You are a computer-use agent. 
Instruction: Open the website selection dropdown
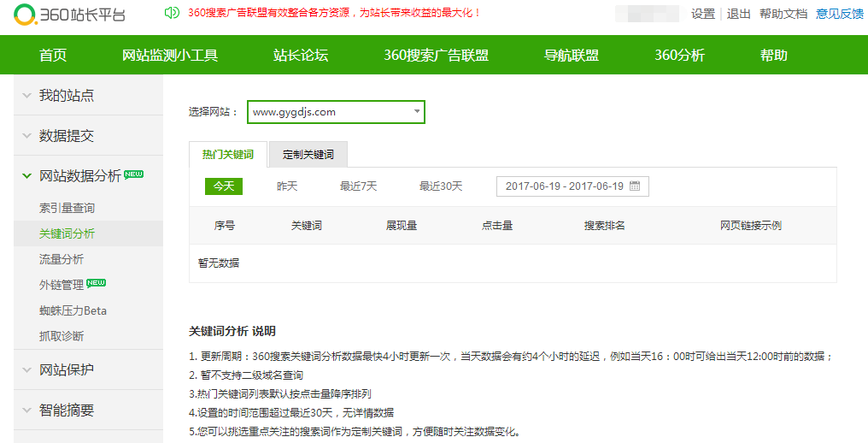point(336,112)
